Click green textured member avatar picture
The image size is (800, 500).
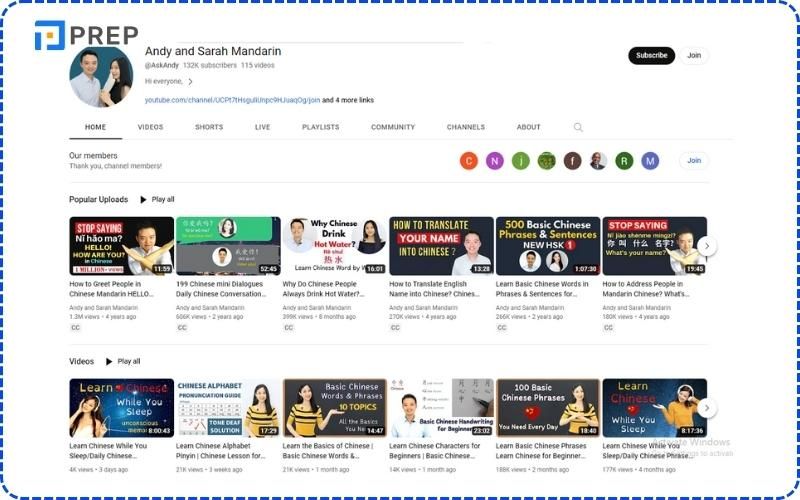546,161
